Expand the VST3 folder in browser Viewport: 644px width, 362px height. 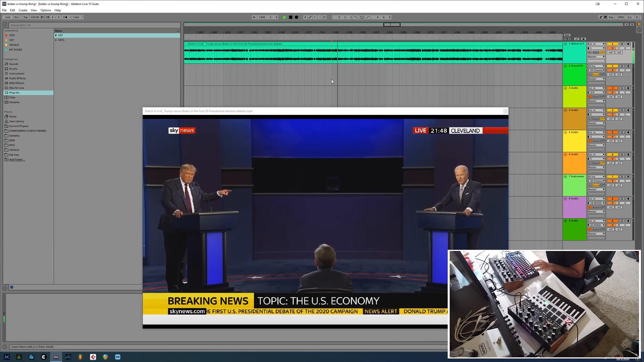coord(56,40)
